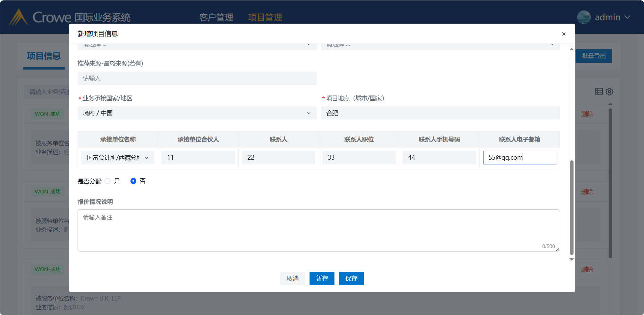This screenshot has height=315, width=644.
Task: Close the 新增项目信息 dialog with X
Action: click(564, 34)
